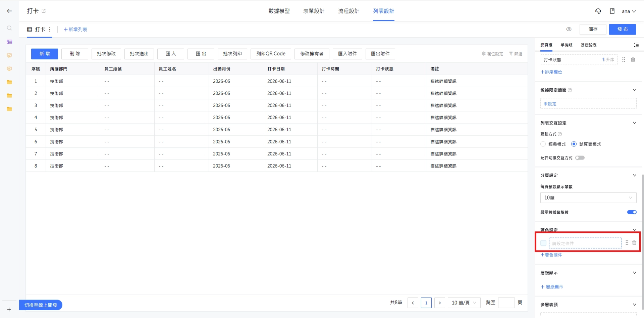The image size is (644, 318).
Task: Open the three-dot menu beside 打卡 list
Action: pyautogui.click(x=50, y=30)
